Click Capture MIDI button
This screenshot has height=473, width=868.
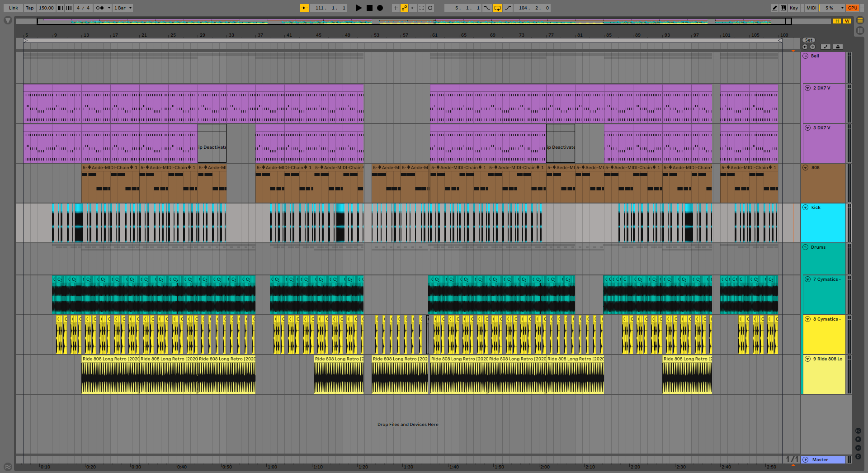421,8
